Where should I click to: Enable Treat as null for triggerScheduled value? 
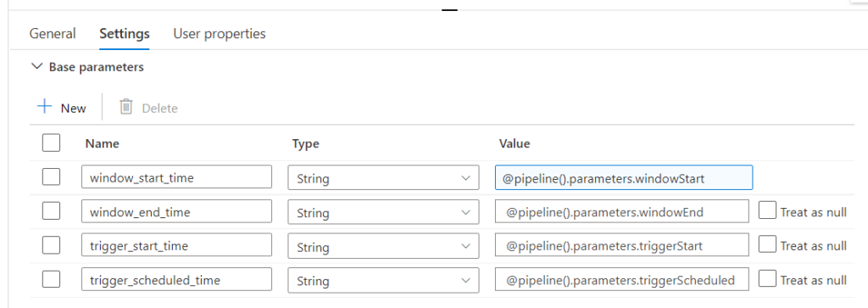click(767, 278)
